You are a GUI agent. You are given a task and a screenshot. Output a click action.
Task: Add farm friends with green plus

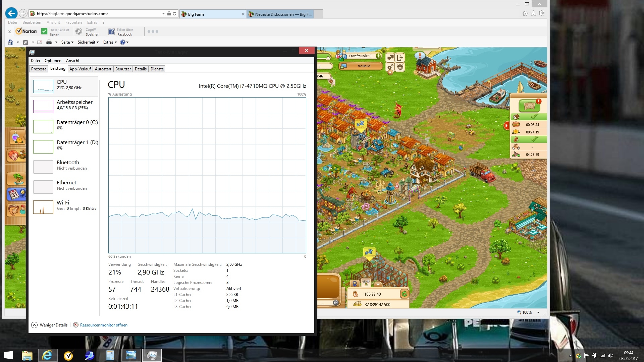tap(378, 56)
